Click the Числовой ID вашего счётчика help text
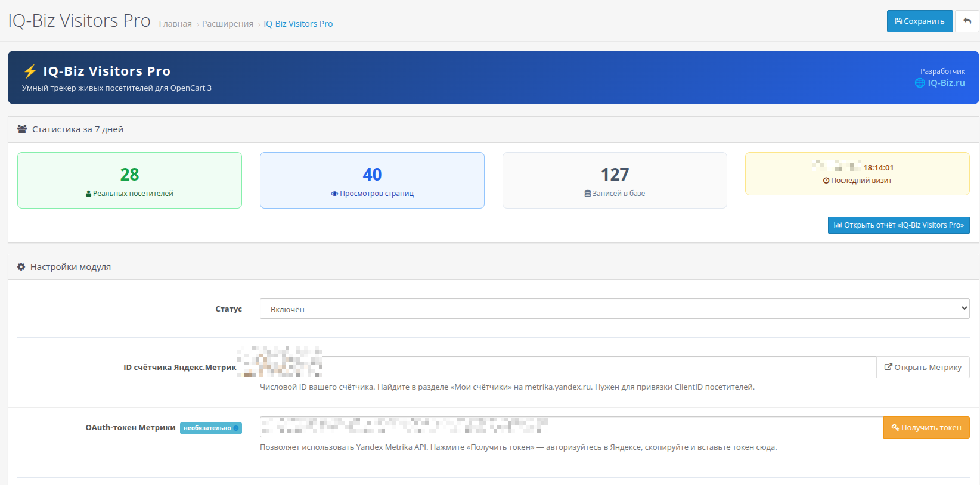The height and width of the screenshot is (485, 980). click(507, 387)
